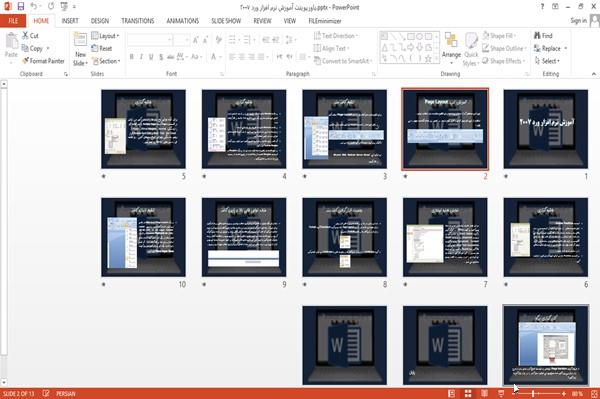
Task: Click the Help question mark icon
Action: (x=542, y=7)
